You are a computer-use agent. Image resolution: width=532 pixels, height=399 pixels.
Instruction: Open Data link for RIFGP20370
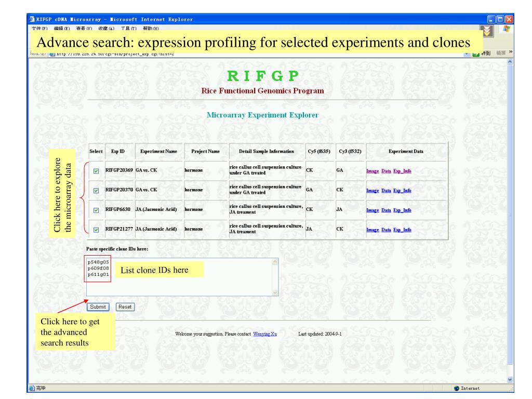point(386,191)
